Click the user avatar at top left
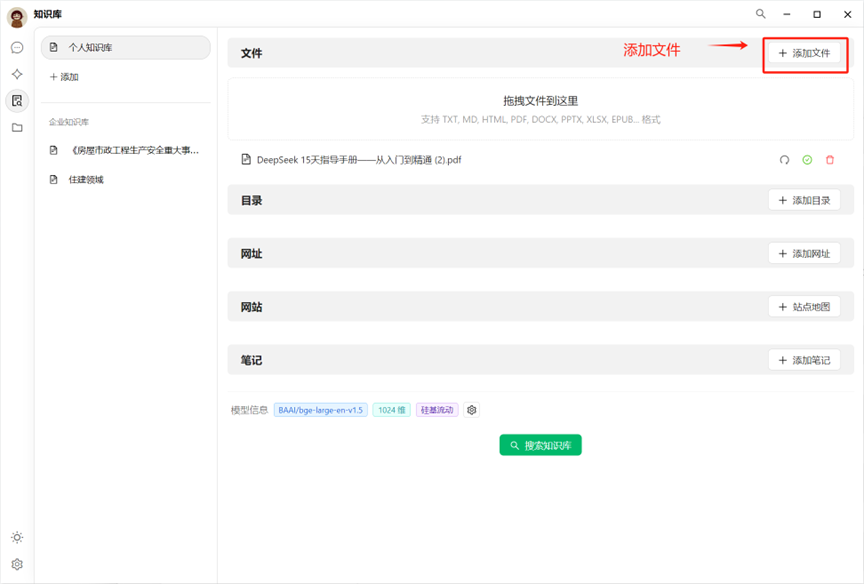864x584 pixels. (x=17, y=16)
